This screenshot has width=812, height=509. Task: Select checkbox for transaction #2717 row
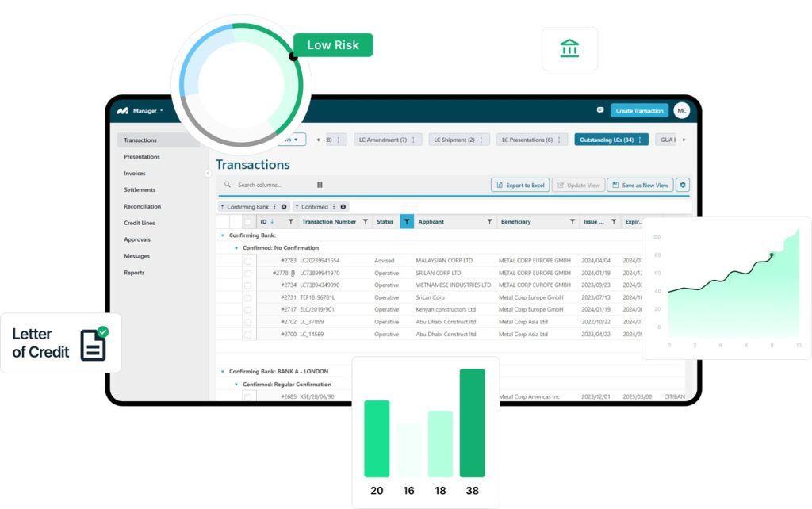coord(248,309)
